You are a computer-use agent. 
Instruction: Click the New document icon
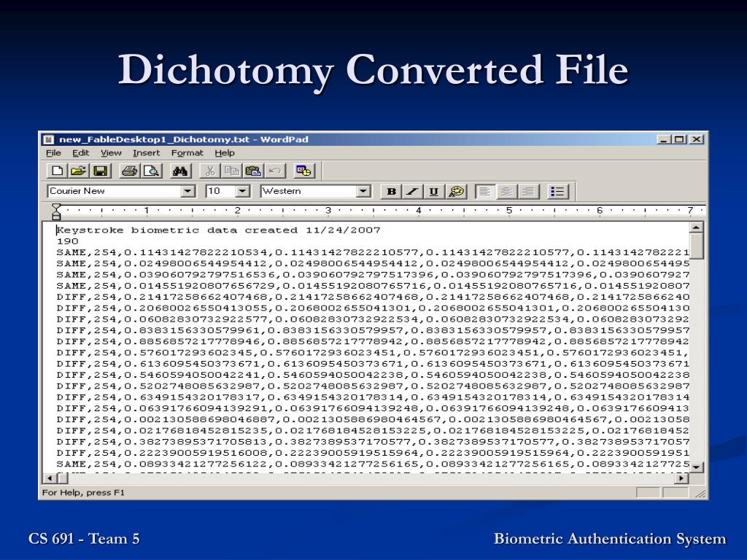click(57, 171)
